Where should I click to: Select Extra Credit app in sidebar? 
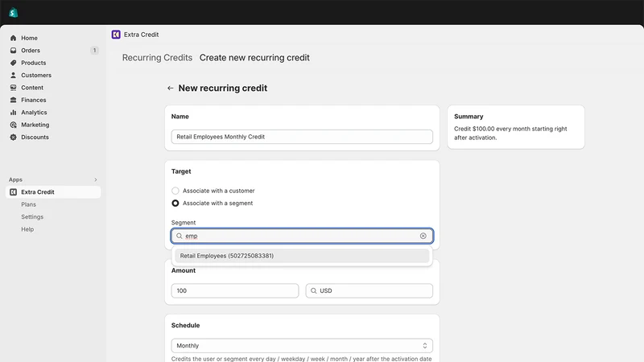[x=53, y=192]
